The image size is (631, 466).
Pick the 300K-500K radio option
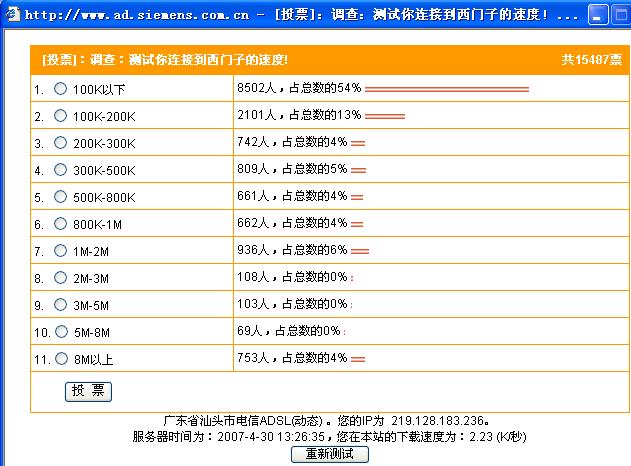[60, 169]
